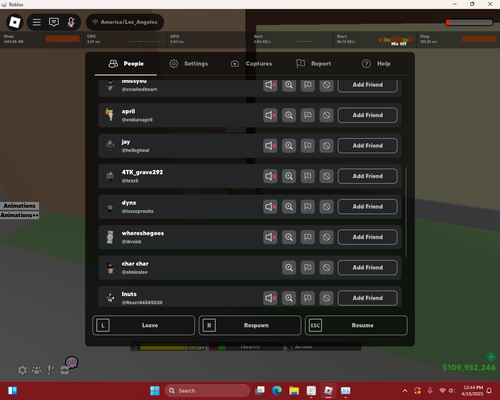Block player 4TK_grave292

pos(326,176)
